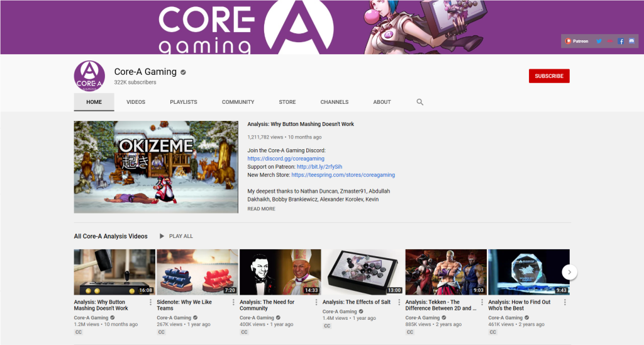Click the Core-A Gaming channel name heading
This screenshot has height=345, width=644.
145,72
